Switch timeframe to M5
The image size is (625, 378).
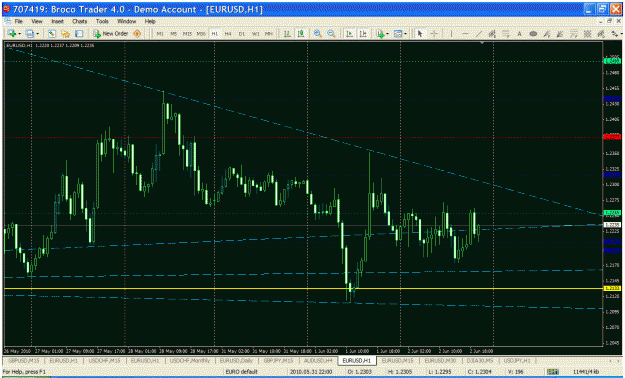pyautogui.click(x=173, y=34)
